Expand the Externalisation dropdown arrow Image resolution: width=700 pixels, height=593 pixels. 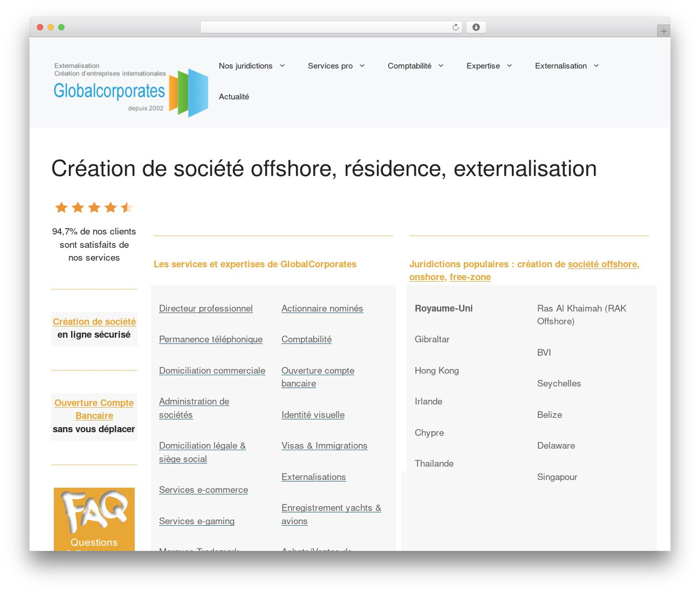596,66
